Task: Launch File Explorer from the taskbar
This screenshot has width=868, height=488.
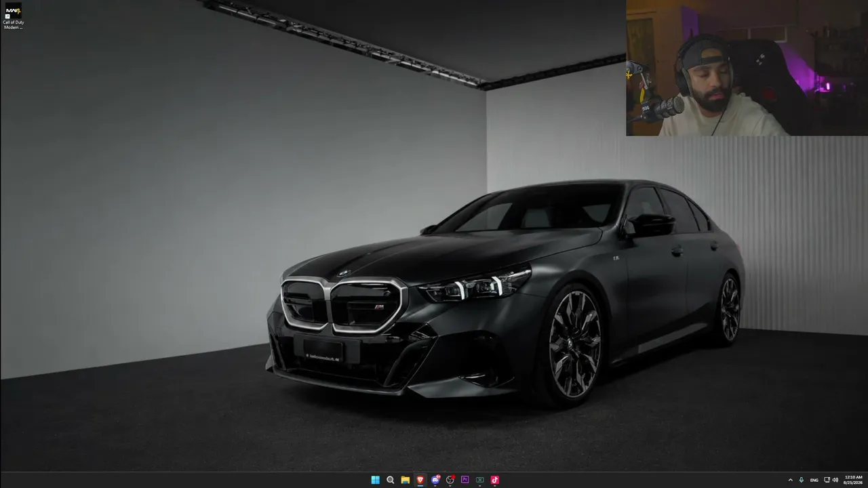Action: [x=405, y=480]
